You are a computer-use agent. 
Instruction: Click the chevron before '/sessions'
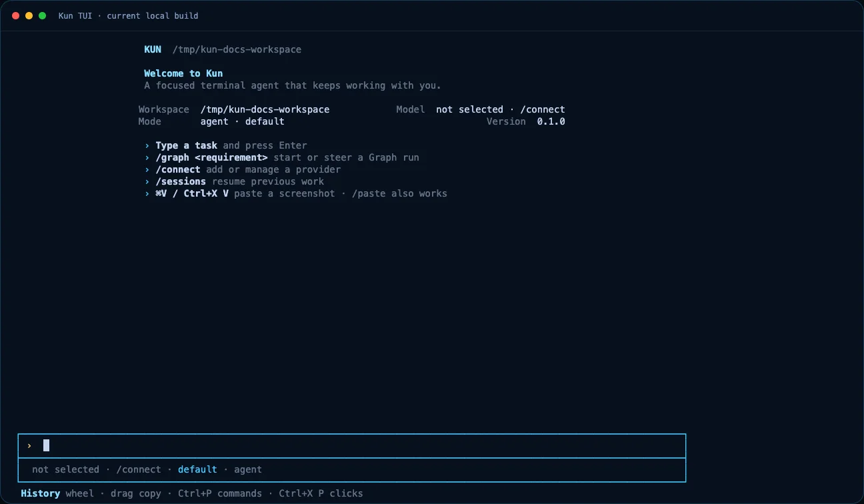pos(147,181)
